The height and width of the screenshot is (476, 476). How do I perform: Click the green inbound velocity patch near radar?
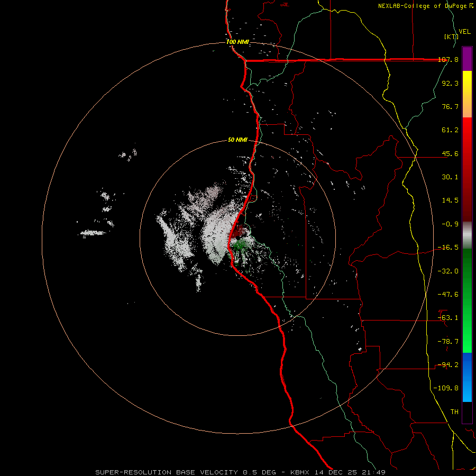[x=241, y=245]
